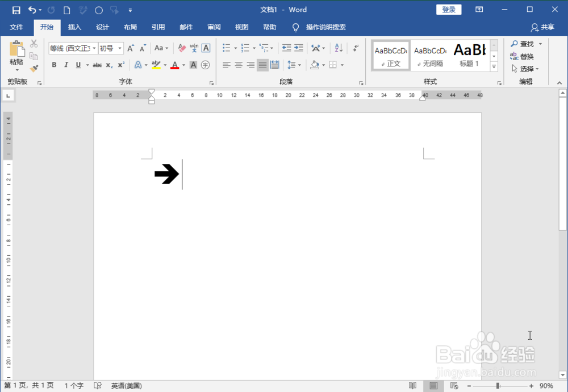568x392 pixels.
Task: Select the superscript icon
Action: pyautogui.click(x=121, y=65)
